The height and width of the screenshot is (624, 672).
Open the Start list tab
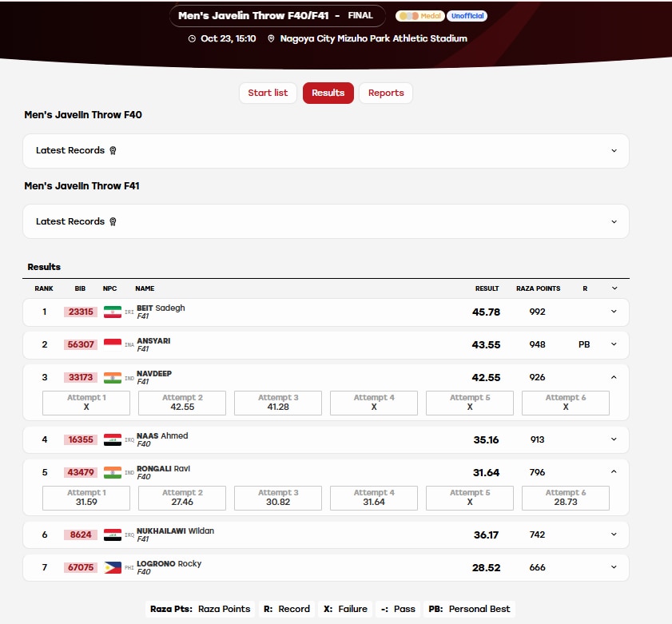268,93
